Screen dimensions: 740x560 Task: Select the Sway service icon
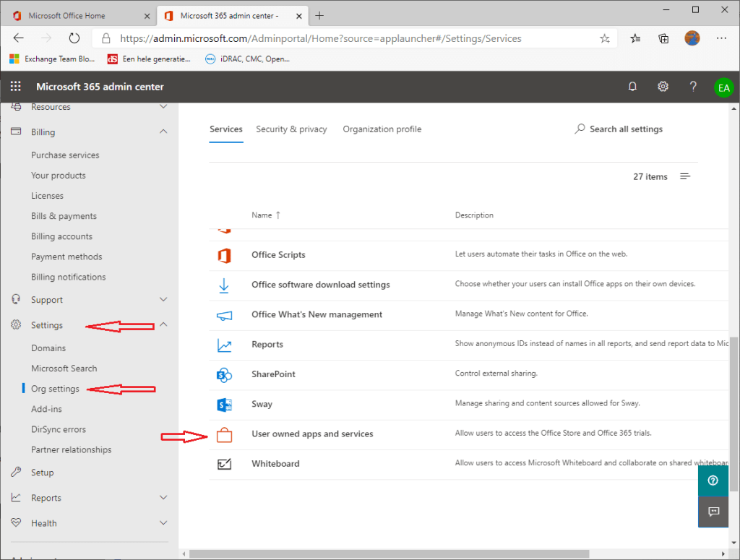224,405
